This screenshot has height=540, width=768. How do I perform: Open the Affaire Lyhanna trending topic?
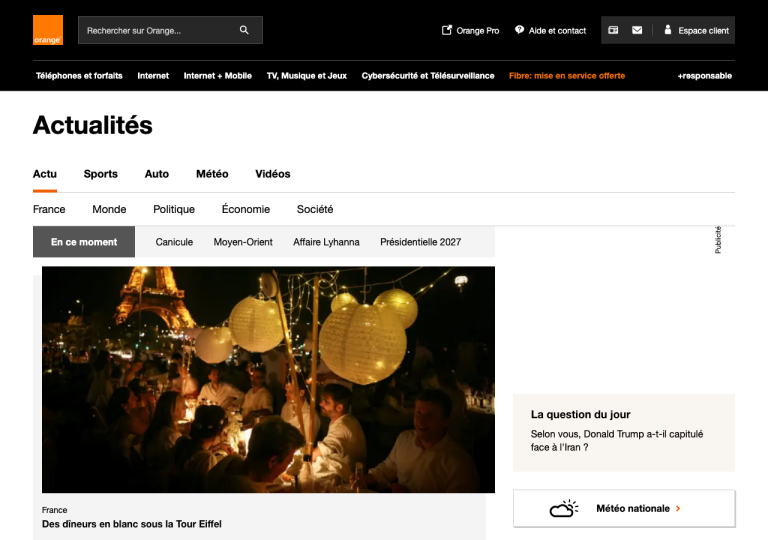[x=326, y=242]
